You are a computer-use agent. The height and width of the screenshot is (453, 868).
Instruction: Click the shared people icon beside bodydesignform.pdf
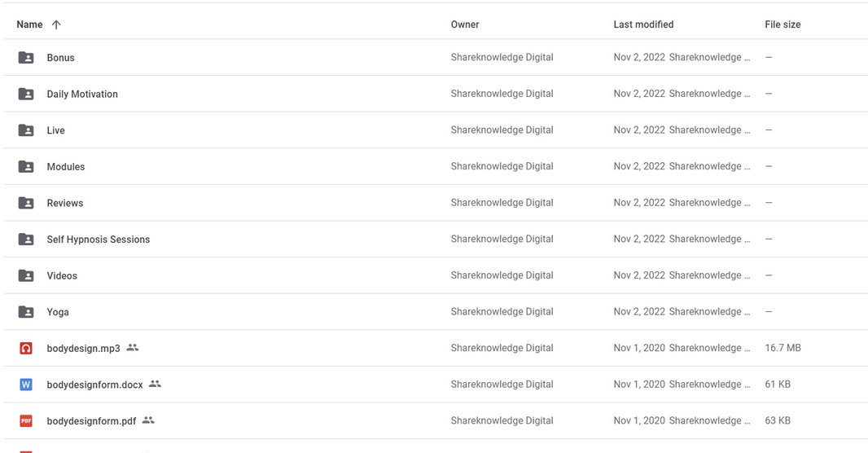click(x=148, y=420)
